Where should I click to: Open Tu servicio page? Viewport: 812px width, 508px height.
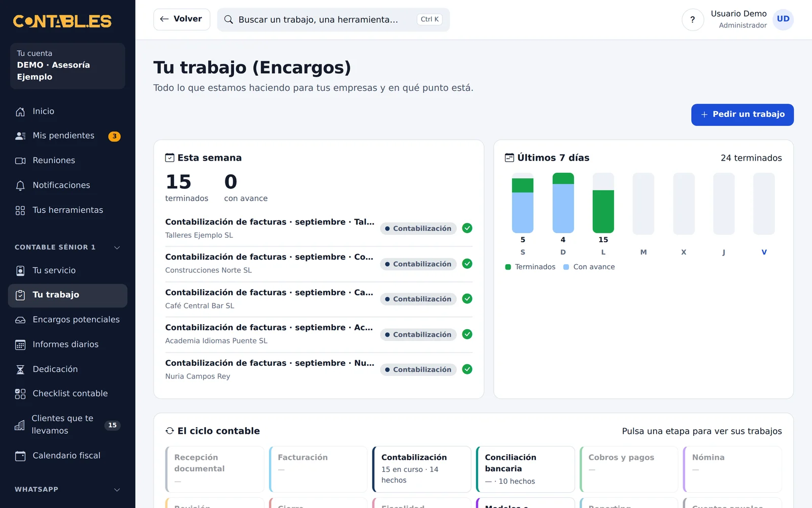[x=67, y=271]
